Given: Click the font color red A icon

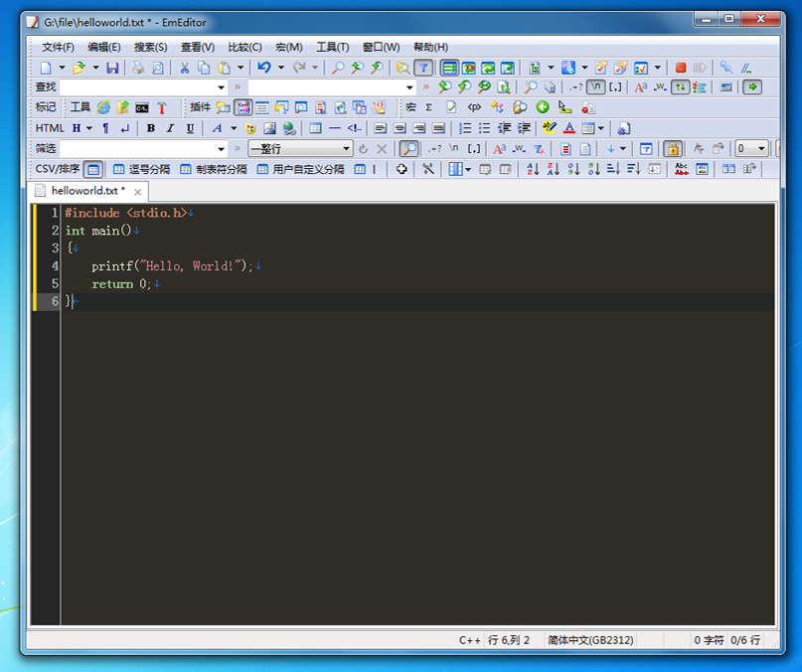Looking at the screenshot, I should (568, 128).
